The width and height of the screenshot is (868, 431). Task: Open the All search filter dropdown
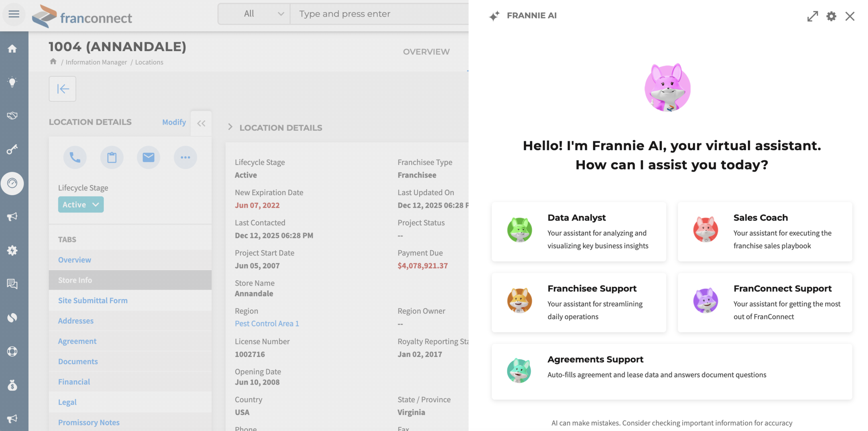254,14
